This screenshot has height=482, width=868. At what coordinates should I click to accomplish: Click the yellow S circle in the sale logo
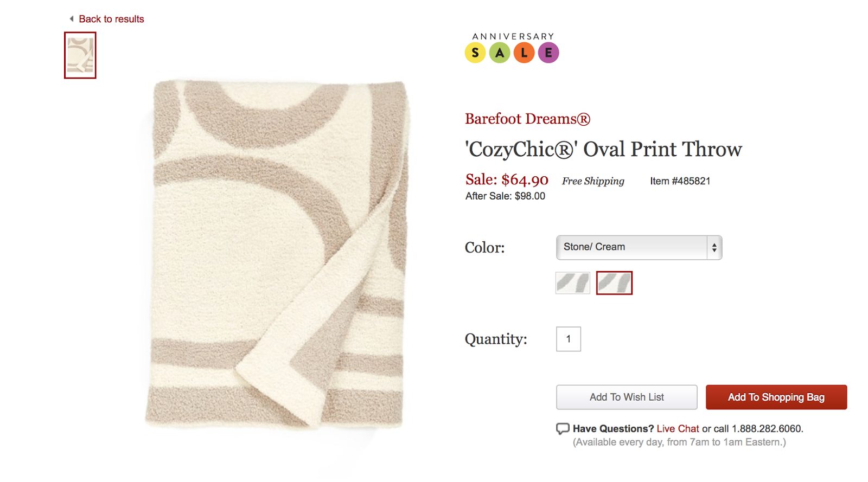pos(475,53)
